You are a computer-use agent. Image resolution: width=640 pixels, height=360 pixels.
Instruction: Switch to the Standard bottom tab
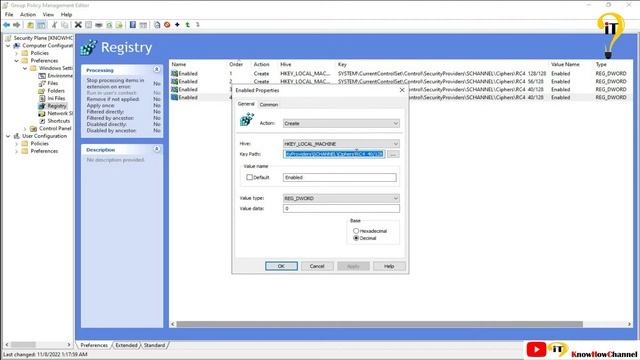coord(154,345)
